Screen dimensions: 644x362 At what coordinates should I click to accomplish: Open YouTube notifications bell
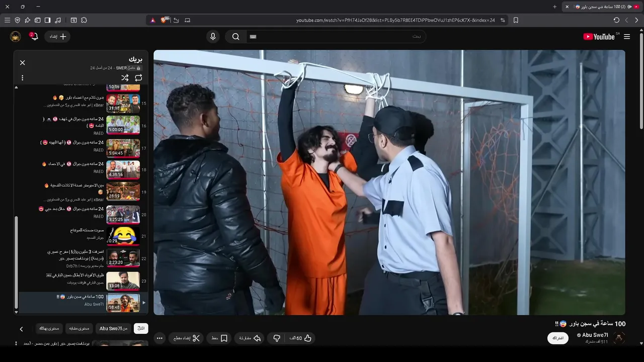[x=34, y=36]
